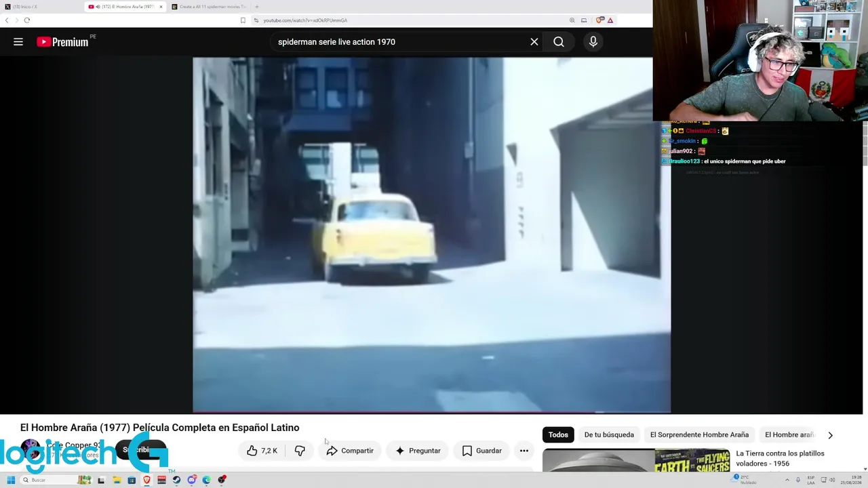Open Microsoft Store from the taskbar
868x488 pixels.
pos(132,480)
